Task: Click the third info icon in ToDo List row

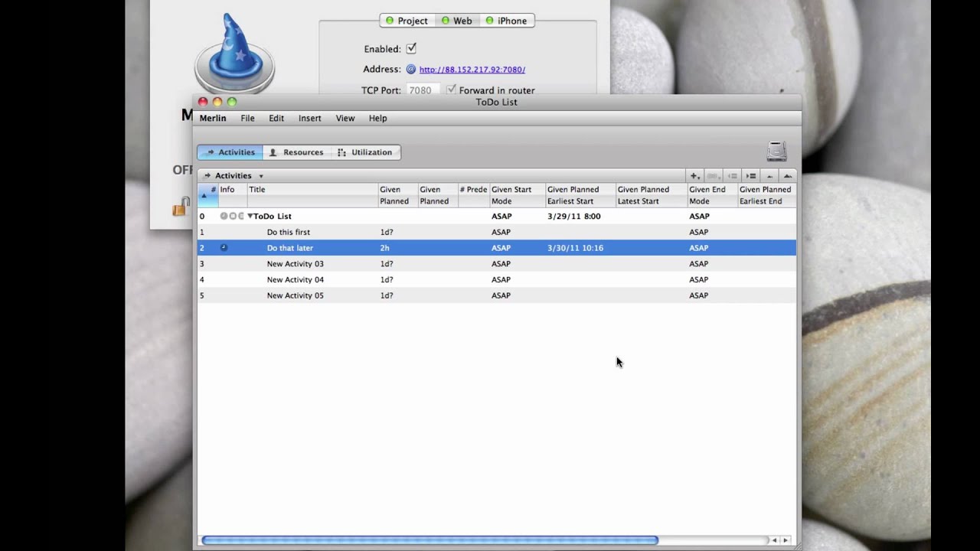Action: click(x=241, y=216)
